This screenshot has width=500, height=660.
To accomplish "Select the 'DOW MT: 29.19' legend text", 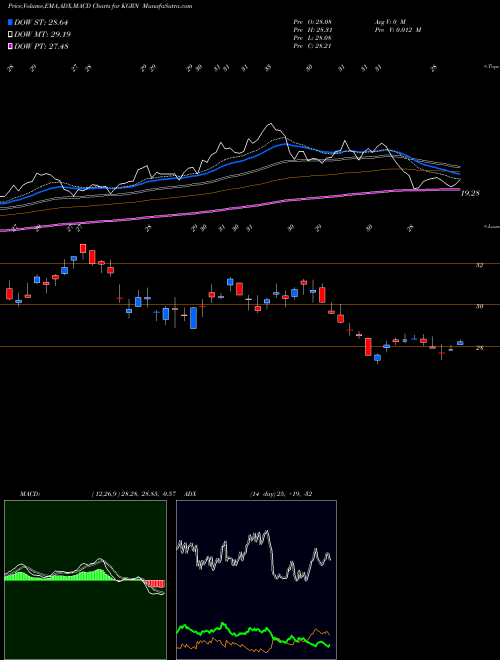I will point(42,35).
